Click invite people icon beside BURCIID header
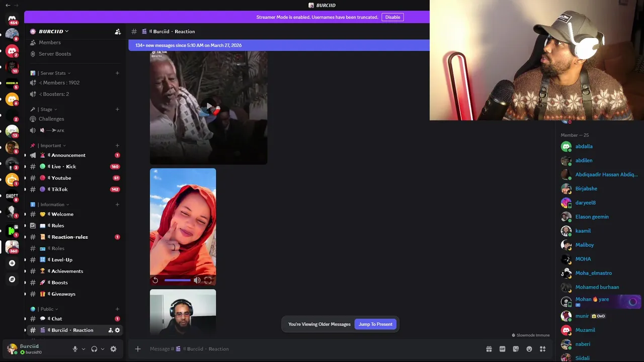This screenshot has width=644, height=362. point(118,32)
